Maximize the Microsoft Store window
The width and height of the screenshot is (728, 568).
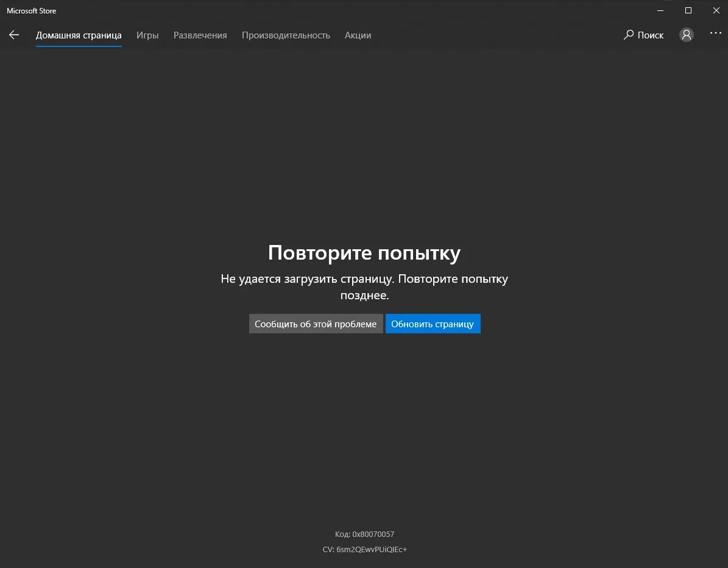point(688,10)
